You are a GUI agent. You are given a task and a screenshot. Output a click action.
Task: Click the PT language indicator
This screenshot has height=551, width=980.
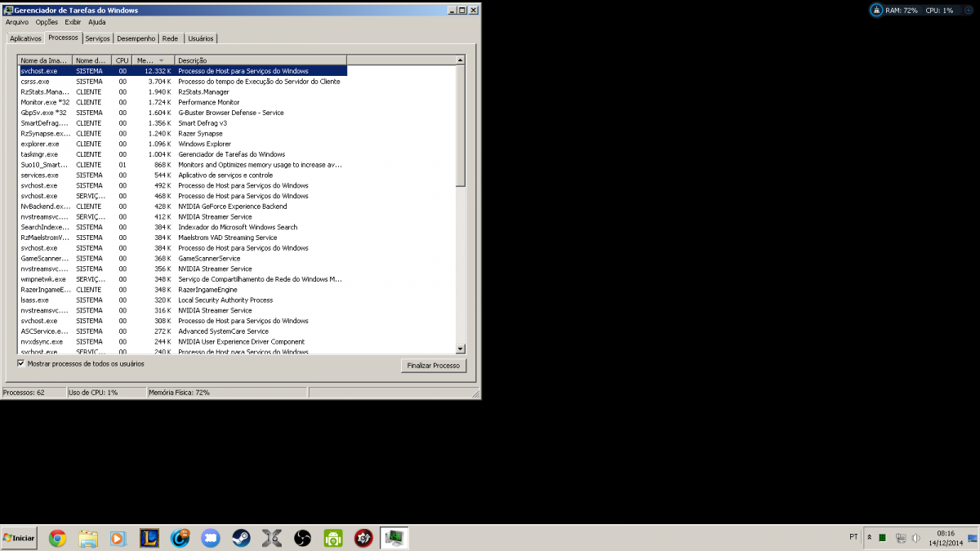point(853,537)
